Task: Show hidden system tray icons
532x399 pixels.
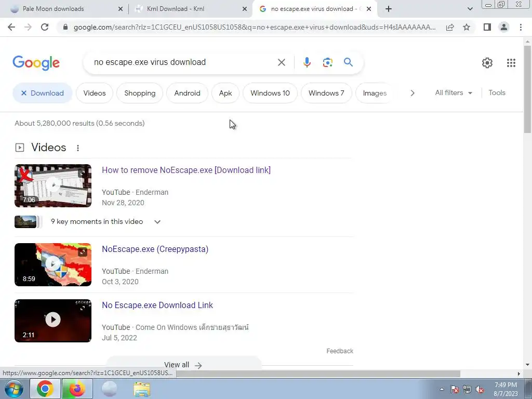Action: [442, 389]
